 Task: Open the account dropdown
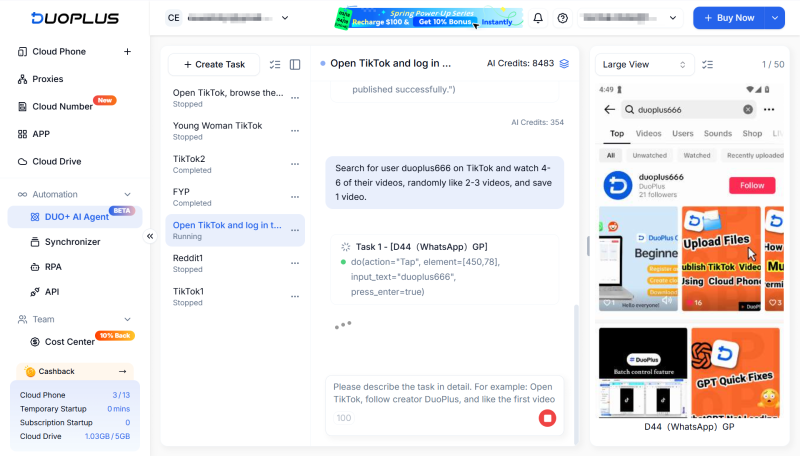tap(630, 18)
